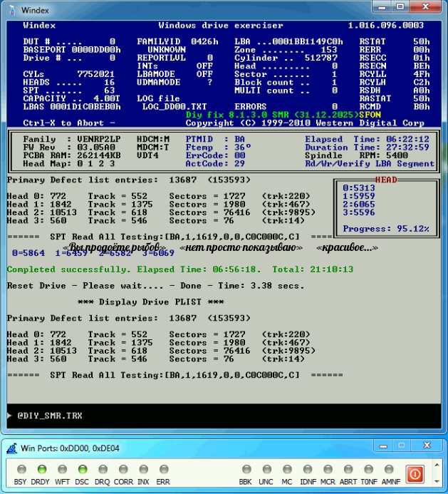
Task: Click the version 1.016.096.0003 text
Action: tap(386, 25)
